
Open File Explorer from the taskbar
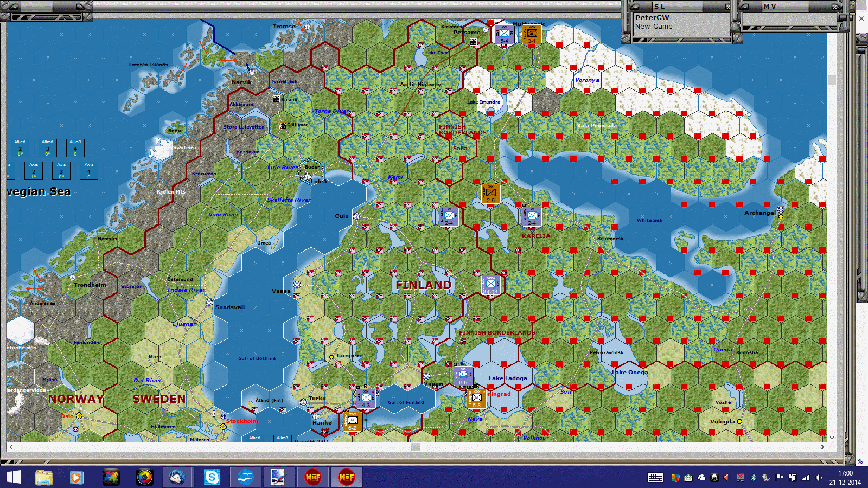click(x=44, y=477)
